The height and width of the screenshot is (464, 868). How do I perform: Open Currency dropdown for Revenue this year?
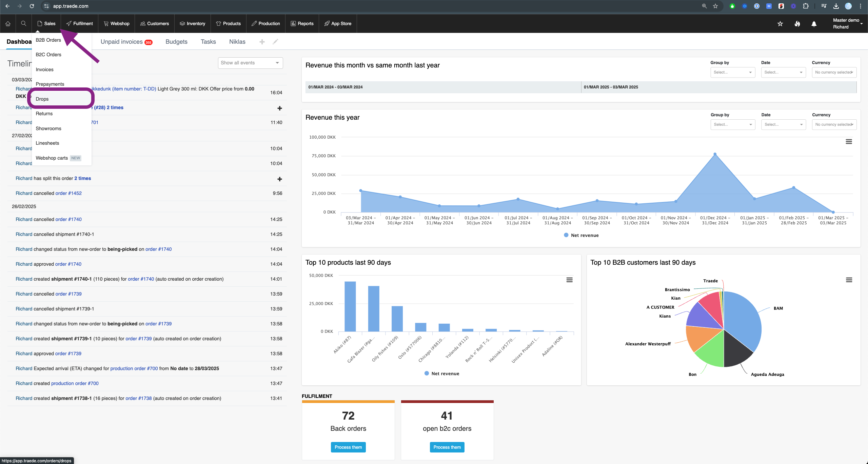coord(834,124)
